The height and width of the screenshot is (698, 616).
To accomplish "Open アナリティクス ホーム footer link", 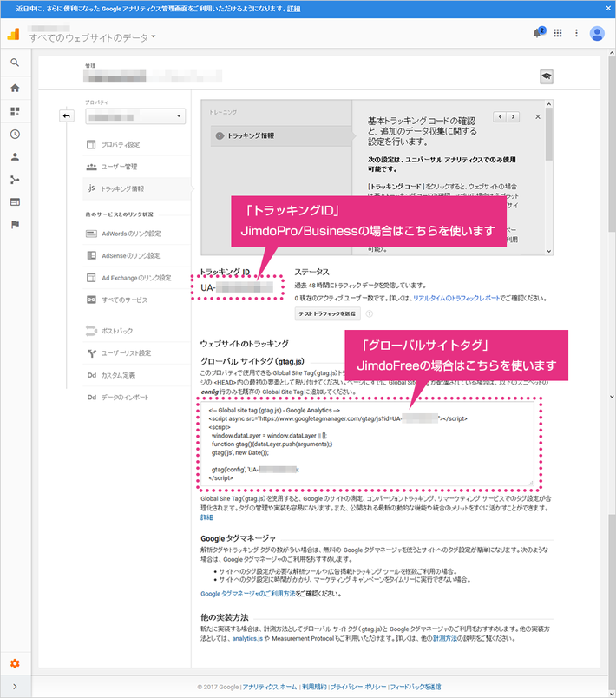I will [270, 687].
